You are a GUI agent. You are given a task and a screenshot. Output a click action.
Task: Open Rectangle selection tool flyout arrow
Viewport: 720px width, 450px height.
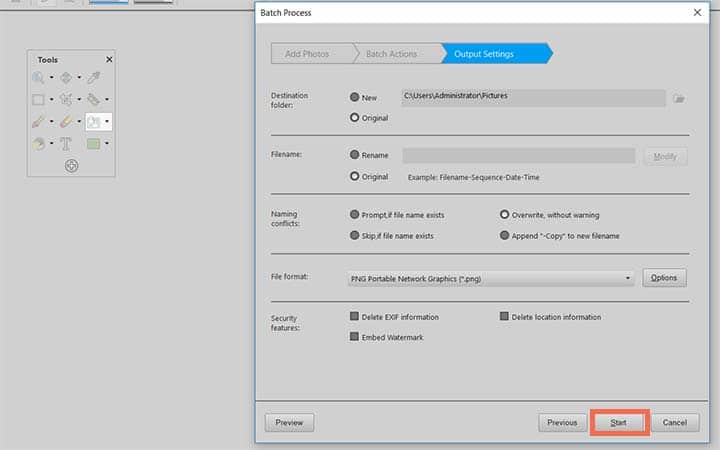coord(51,99)
